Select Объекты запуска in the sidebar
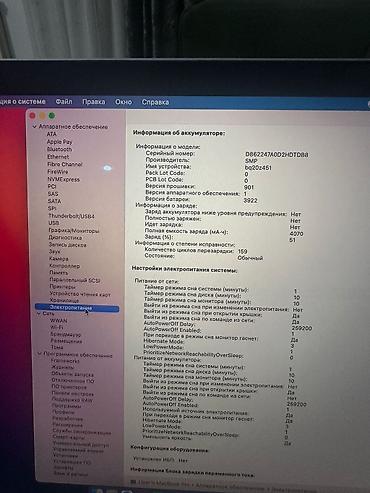 pyautogui.click(x=72, y=374)
